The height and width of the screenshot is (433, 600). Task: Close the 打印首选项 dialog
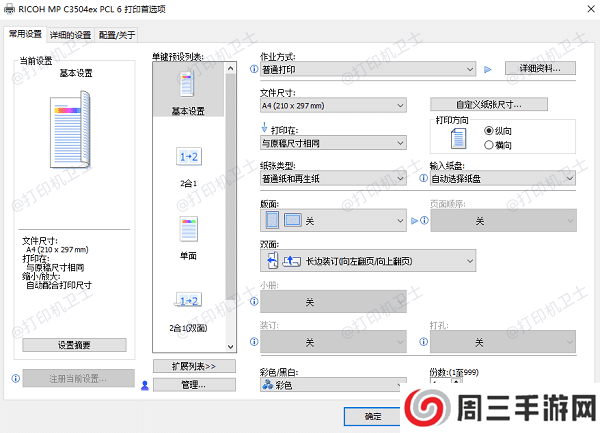click(x=591, y=9)
